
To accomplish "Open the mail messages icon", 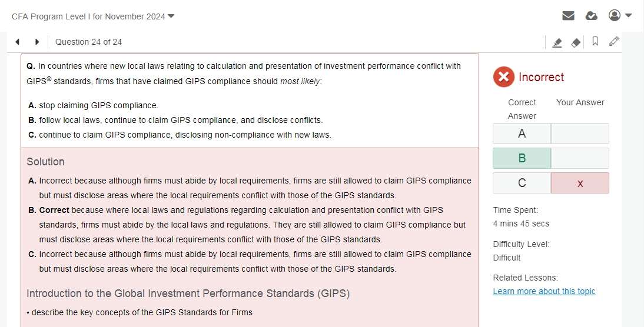I will tap(568, 16).
